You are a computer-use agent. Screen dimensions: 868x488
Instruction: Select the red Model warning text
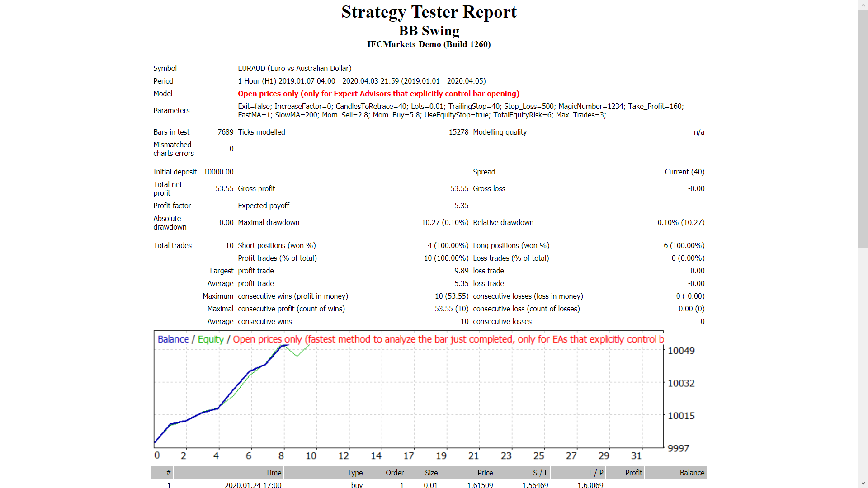378,94
